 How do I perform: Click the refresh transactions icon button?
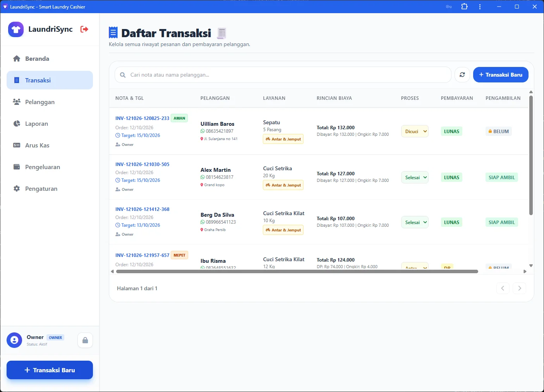[x=462, y=75]
